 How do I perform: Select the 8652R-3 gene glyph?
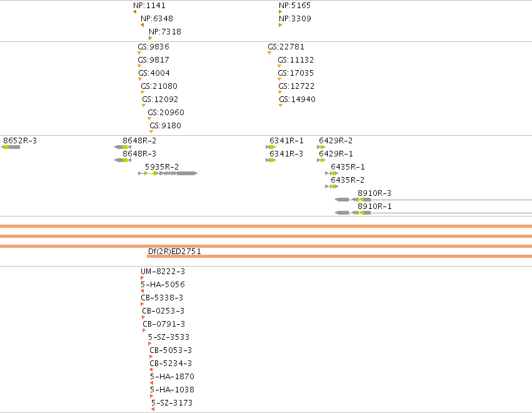pos(11,147)
